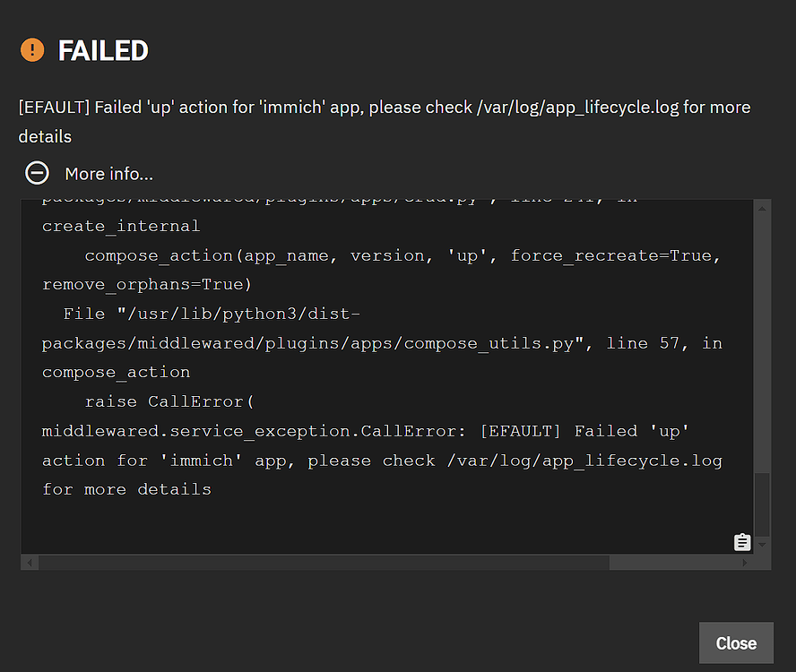This screenshot has height=672, width=796.
Task: Click the FAILED heading text
Action: pos(103,51)
